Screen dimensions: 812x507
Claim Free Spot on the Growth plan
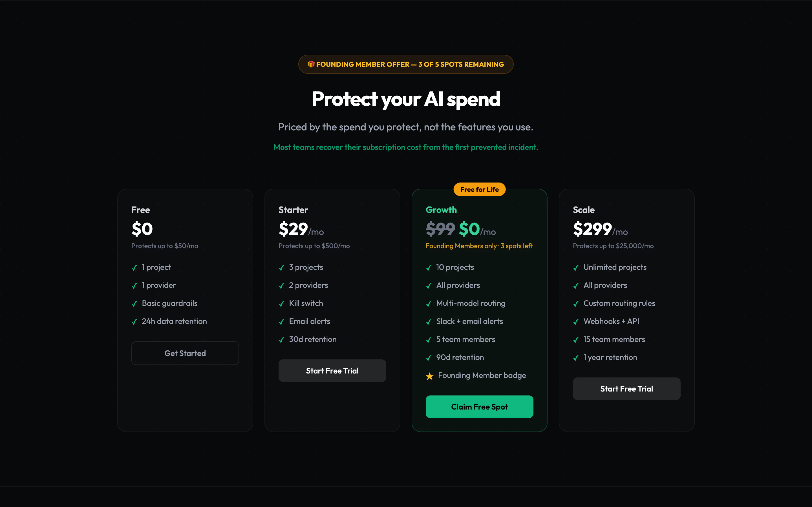[x=479, y=406]
